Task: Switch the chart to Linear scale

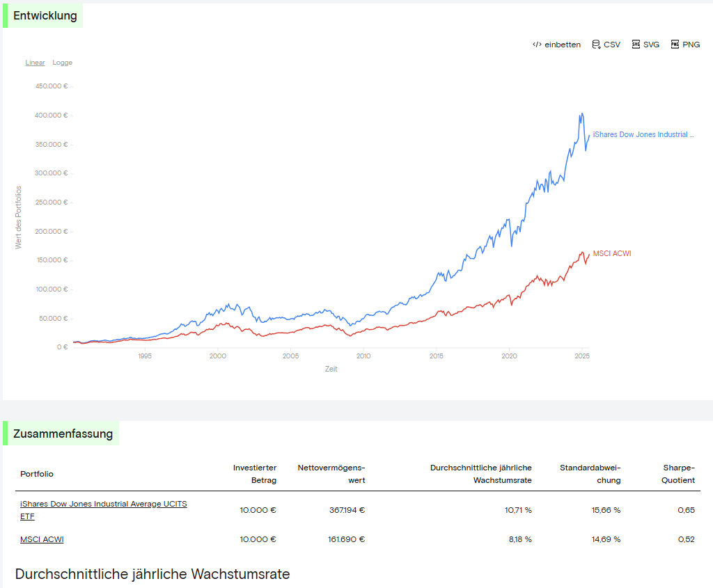Action: pyautogui.click(x=35, y=63)
